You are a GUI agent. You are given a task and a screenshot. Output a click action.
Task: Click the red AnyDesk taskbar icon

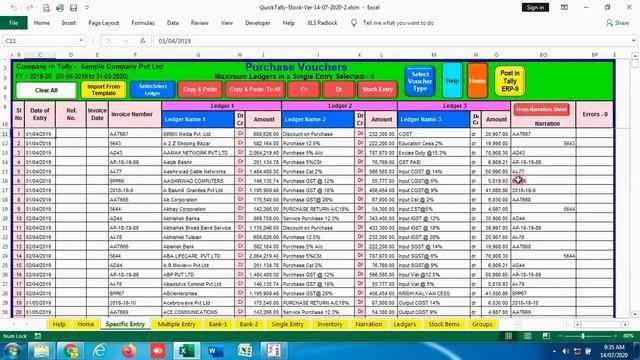point(158,351)
